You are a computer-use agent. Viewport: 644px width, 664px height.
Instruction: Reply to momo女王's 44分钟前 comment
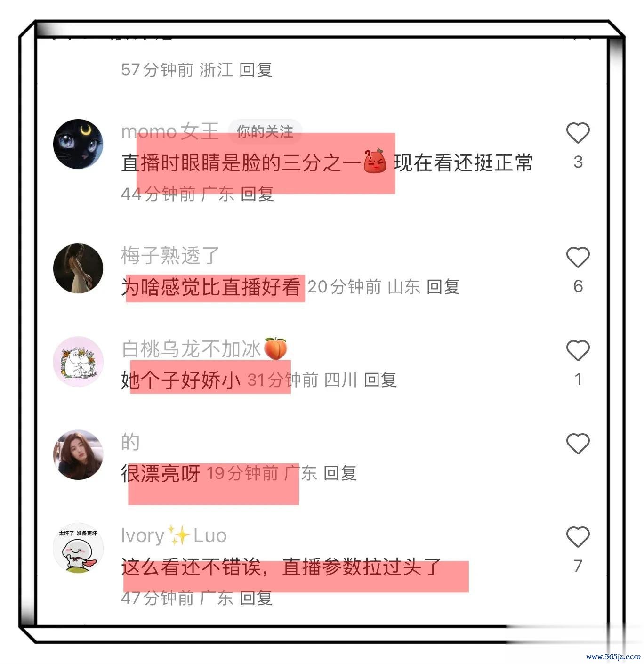tap(257, 194)
